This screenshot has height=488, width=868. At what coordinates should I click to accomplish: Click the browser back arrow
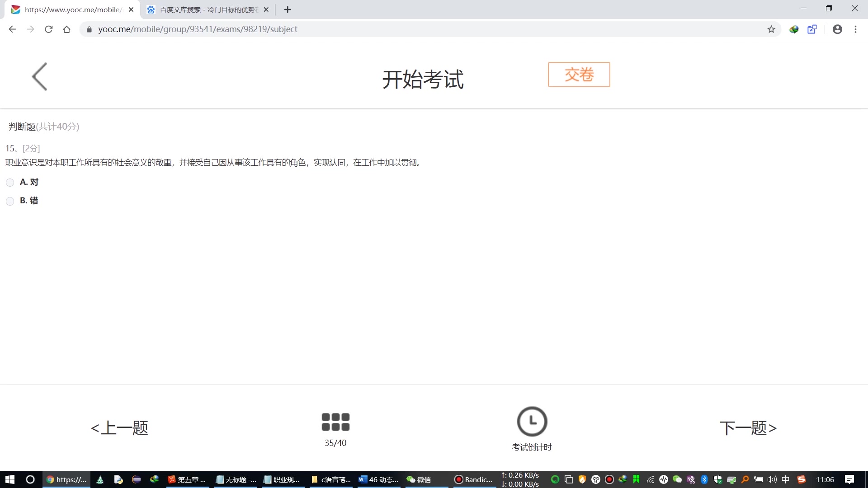click(x=12, y=29)
